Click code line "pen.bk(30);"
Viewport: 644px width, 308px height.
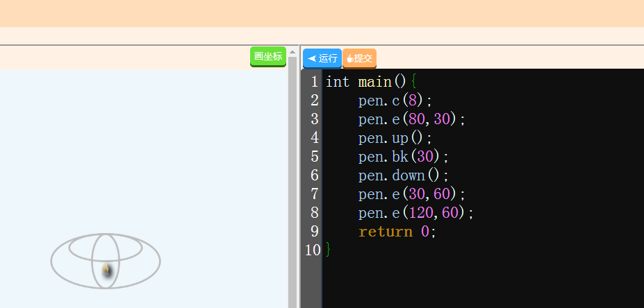click(404, 157)
